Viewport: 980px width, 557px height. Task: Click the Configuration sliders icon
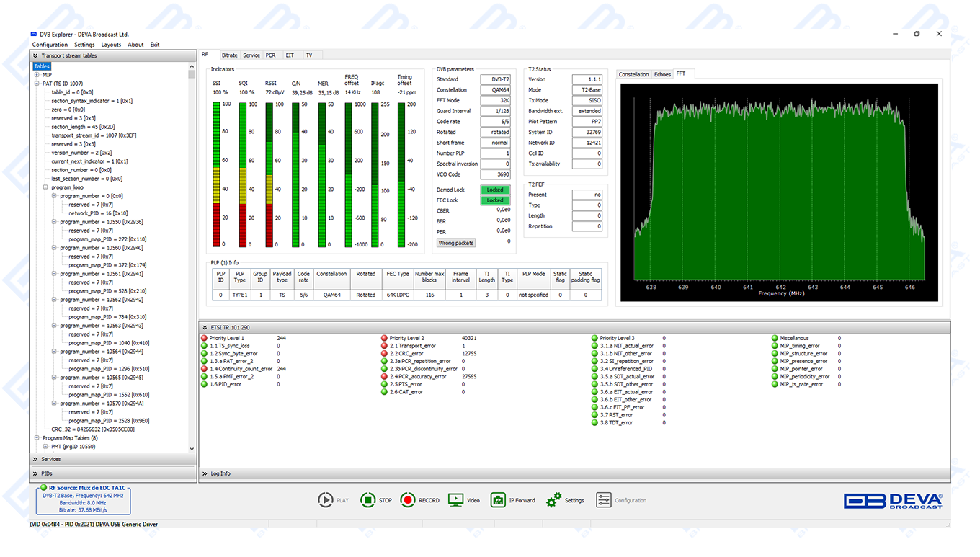[x=604, y=500]
